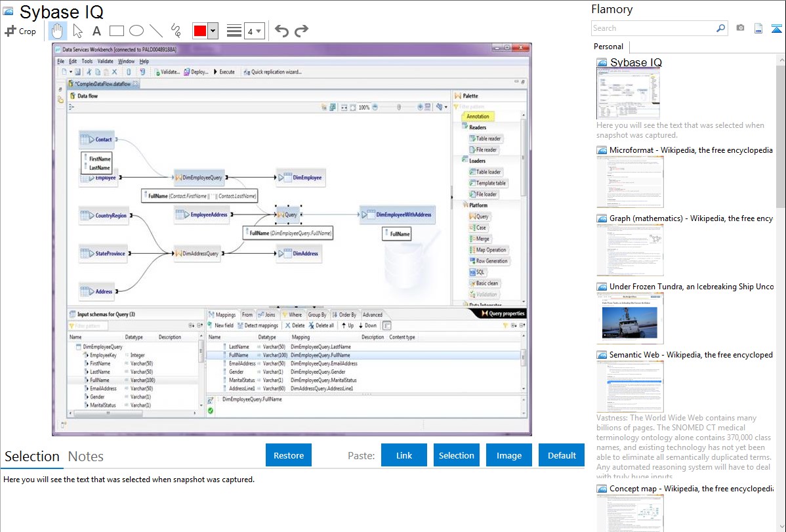The width and height of the screenshot is (786, 532).
Task: Undo the last annotation
Action: 281,31
